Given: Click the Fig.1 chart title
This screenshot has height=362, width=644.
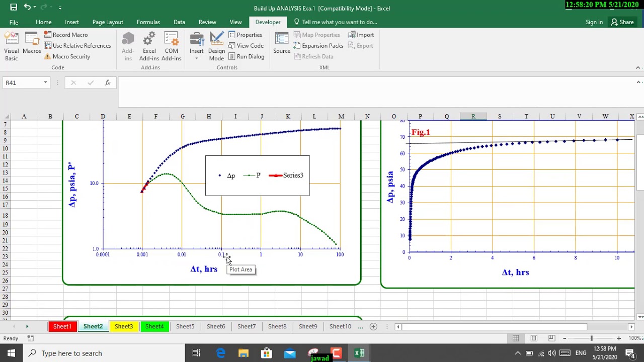Looking at the screenshot, I should click(421, 132).
